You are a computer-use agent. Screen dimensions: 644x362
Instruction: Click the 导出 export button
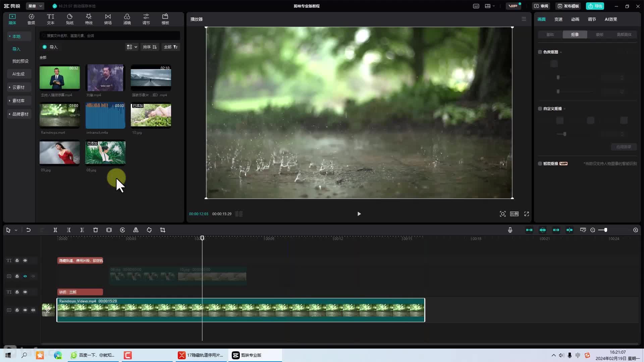tap(595, 6)
